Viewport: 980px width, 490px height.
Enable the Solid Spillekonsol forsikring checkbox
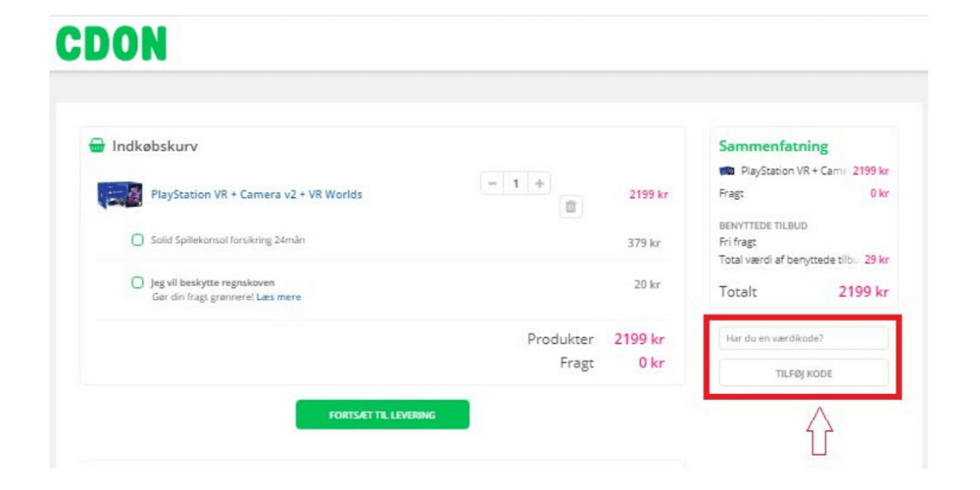[x=137, y=240]
